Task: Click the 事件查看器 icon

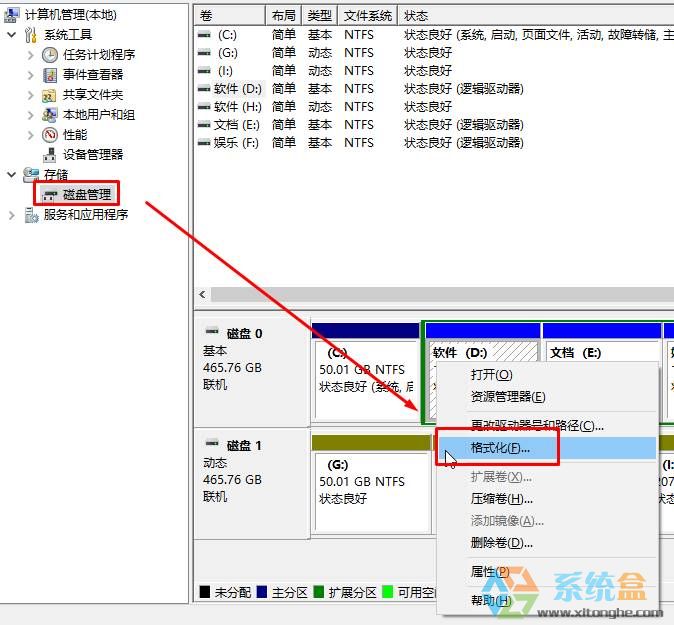Action: point(50,75)
